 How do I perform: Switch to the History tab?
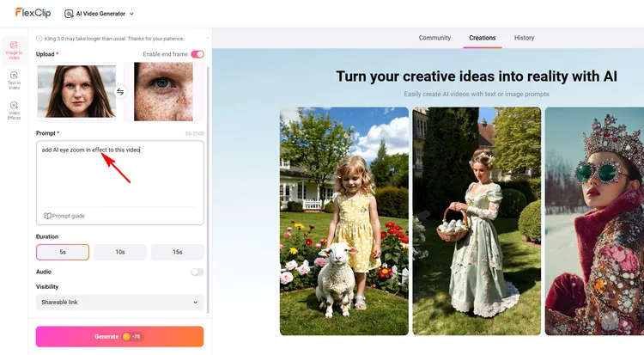pos(524,38)
